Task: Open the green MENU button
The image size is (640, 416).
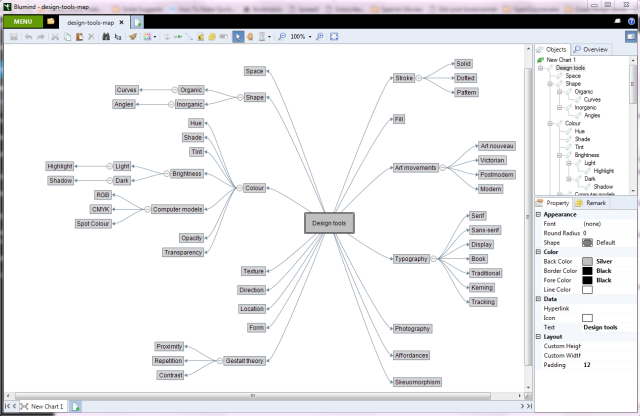Action: (x=23, y=22)
